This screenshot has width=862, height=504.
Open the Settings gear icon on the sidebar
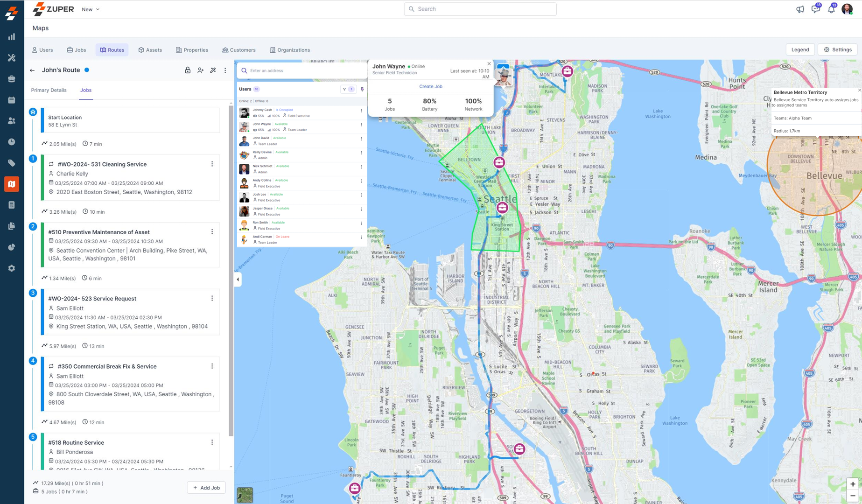pos(12,268)
